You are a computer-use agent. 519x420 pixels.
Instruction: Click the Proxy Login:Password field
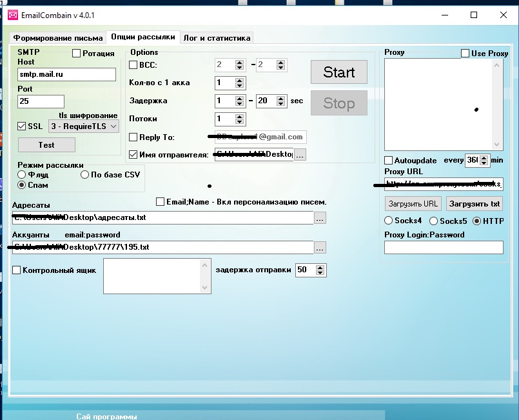444,248
